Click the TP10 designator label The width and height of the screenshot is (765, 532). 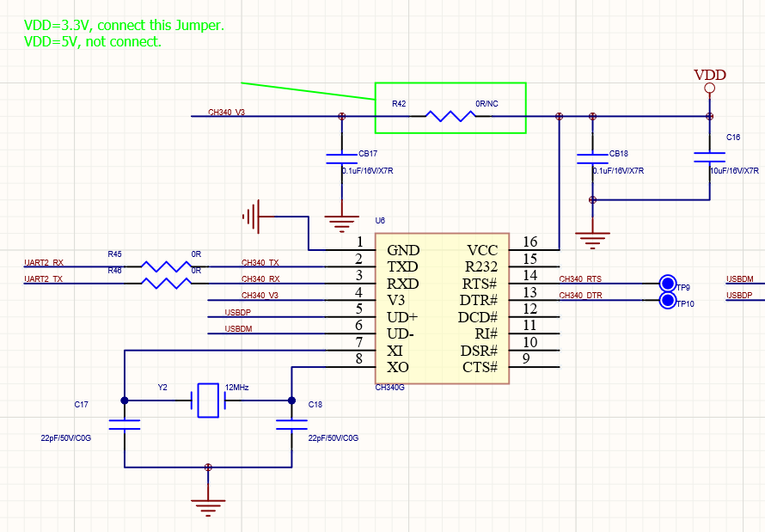pos(685,303)
